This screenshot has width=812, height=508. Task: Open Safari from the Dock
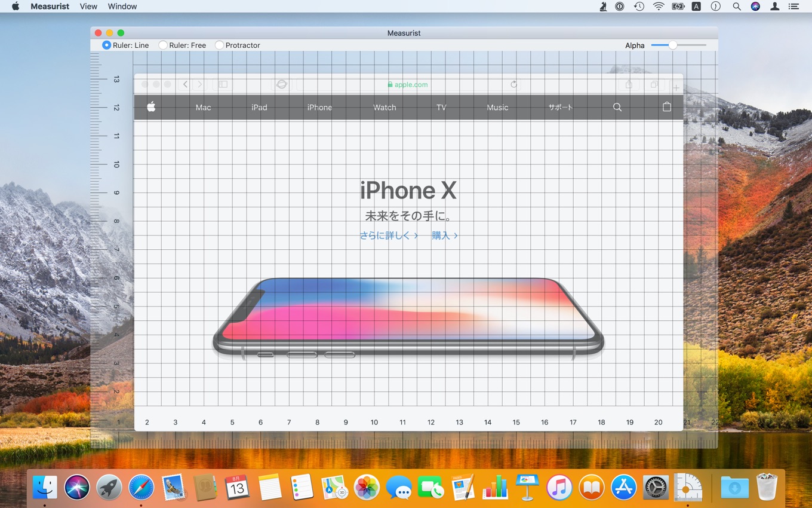point(142,488)
